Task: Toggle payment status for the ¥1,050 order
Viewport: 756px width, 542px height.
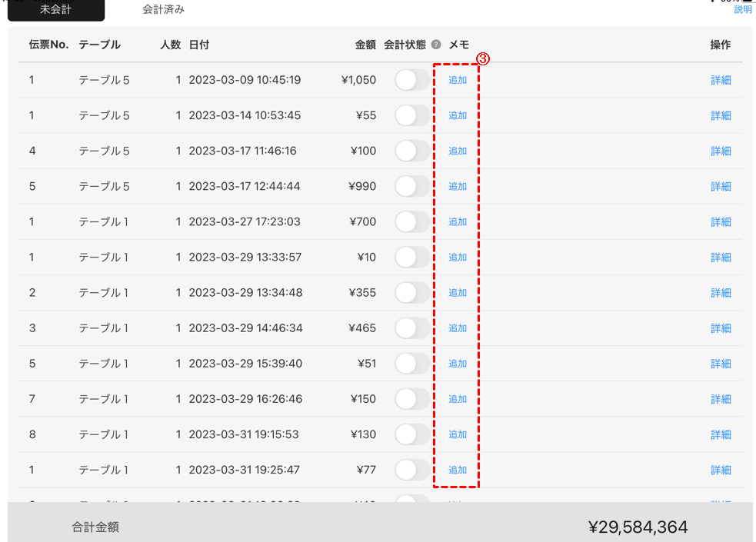Action: coord(412,80)
